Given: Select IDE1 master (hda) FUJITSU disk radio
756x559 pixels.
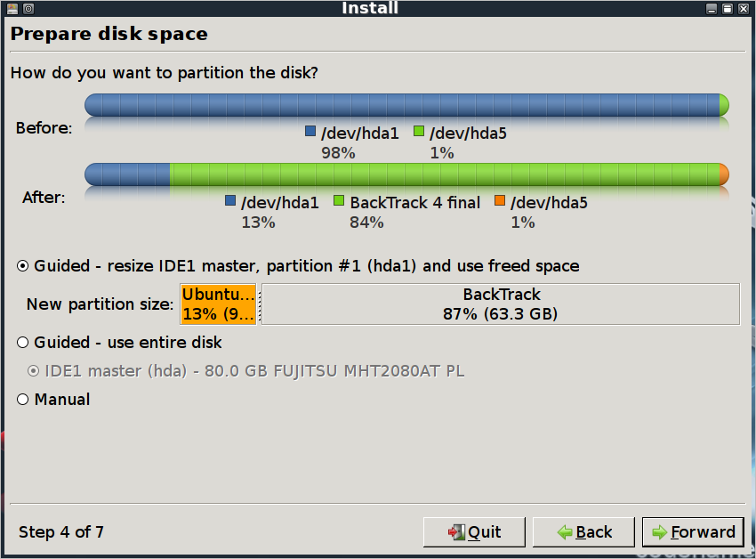Looking at the screenshot, I should (x=33, y=370).
